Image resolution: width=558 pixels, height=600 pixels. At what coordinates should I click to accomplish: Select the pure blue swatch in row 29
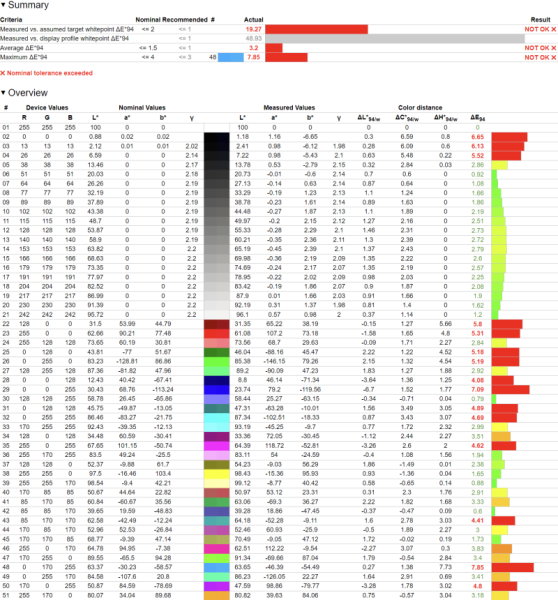coord(217,390)
